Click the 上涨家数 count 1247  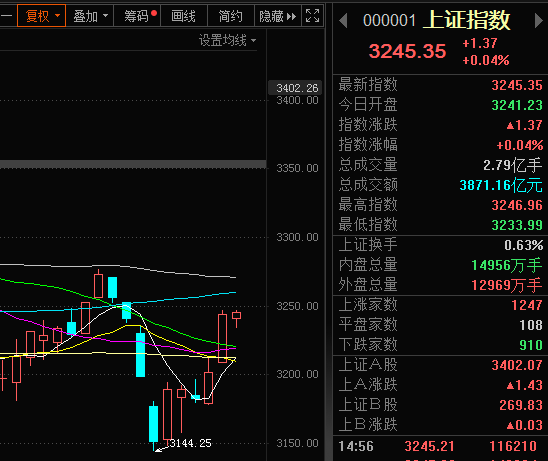[x=527, y=305]
